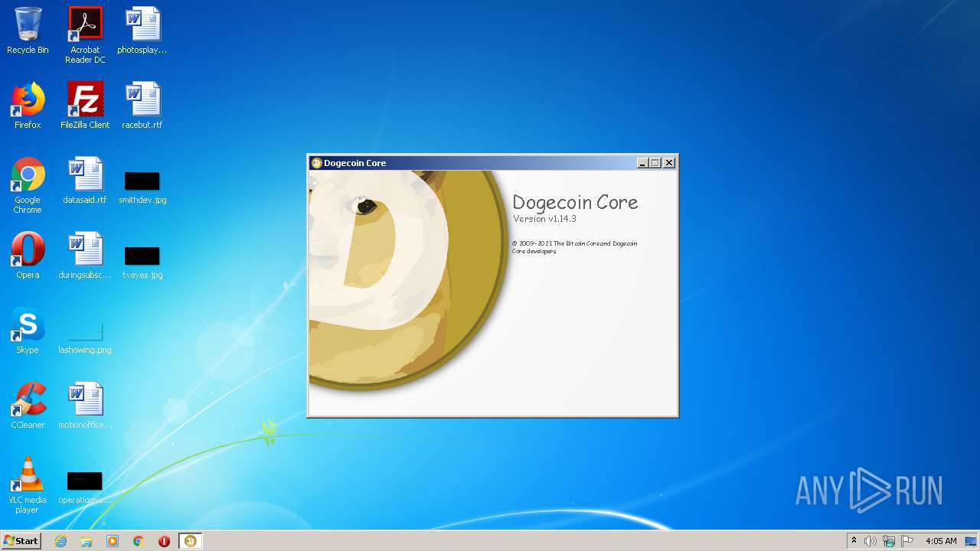
Task: Open Chrome from taskbar
Action: point(139,541)
